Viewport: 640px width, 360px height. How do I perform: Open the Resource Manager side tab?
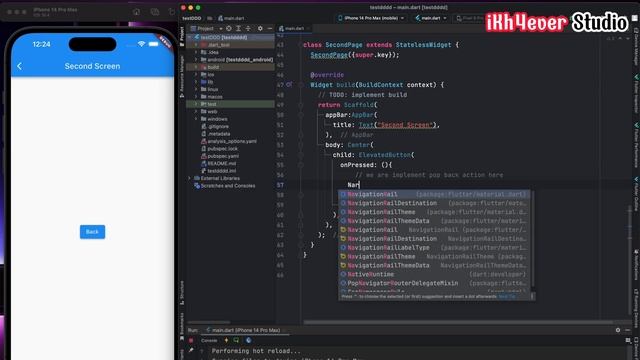tap(182, 76)
